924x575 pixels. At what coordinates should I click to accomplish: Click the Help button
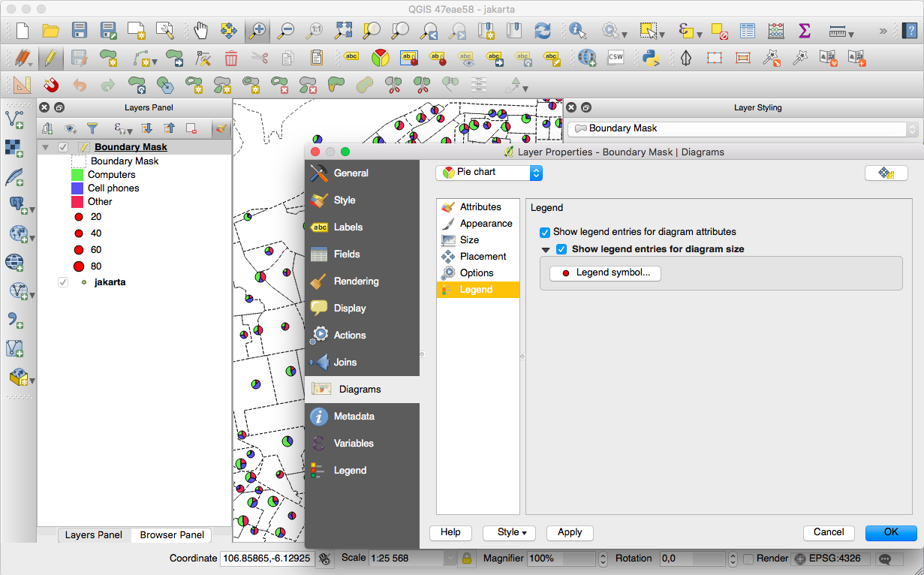pos(450,532)
